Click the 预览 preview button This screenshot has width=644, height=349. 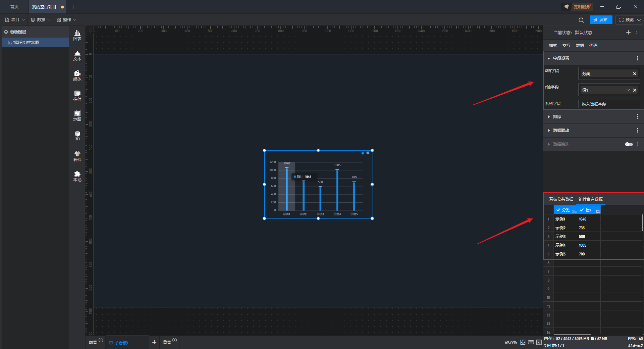click(x=627, y=20)
